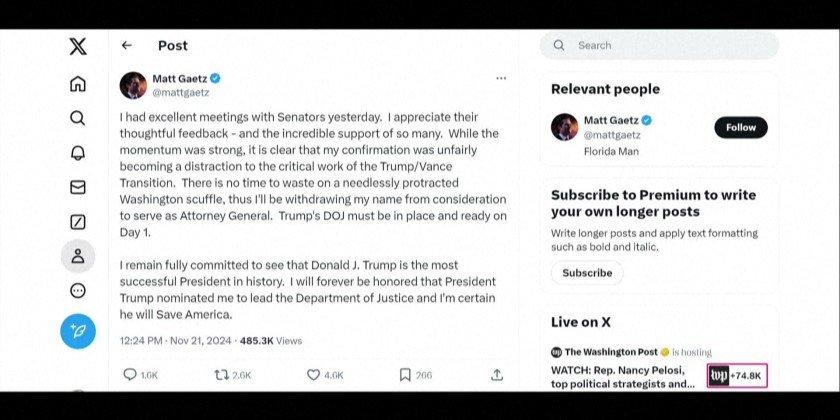Open Explore via the magnifier sidebar icon
This screenshot has width=840, height=420.
coord(78,118)
